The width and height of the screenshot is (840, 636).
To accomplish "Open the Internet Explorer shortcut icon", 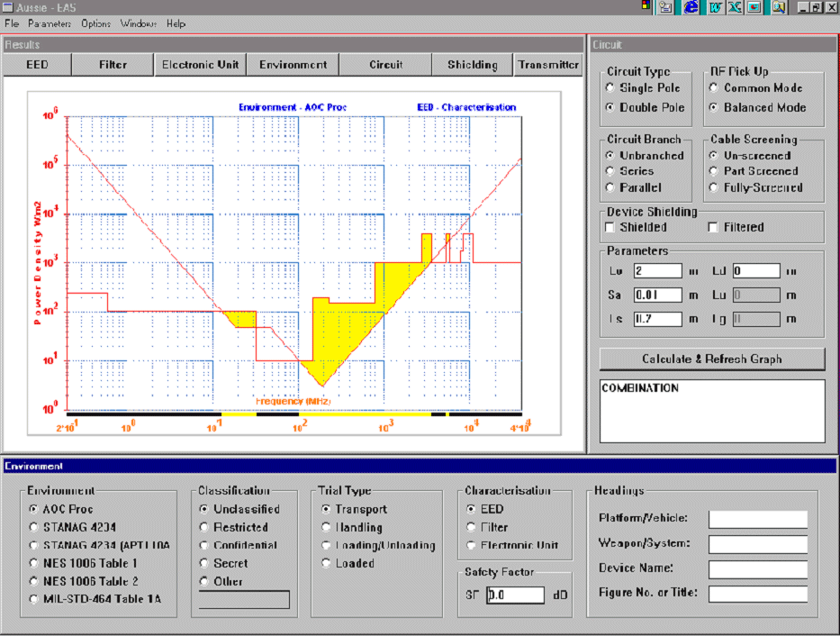I will point(691,7).
